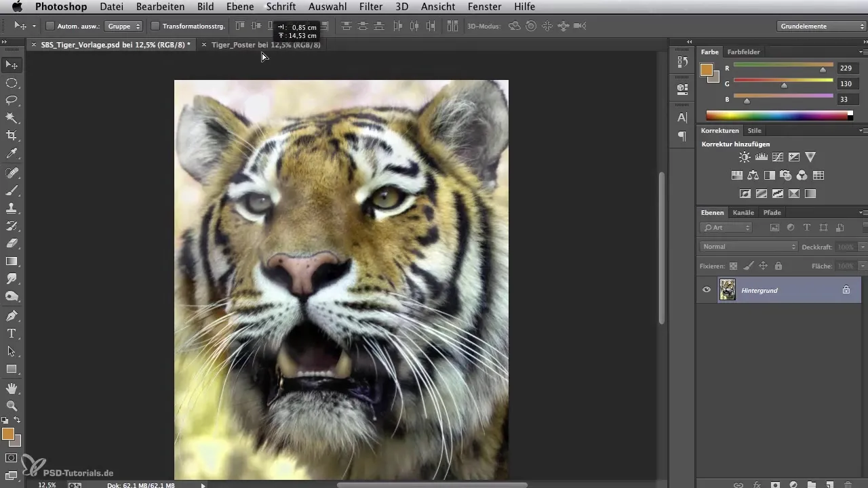The height and width of the screenshot is (488, 868).
Task: Open the Art layer filter dropdown
Action: [727, 228]
